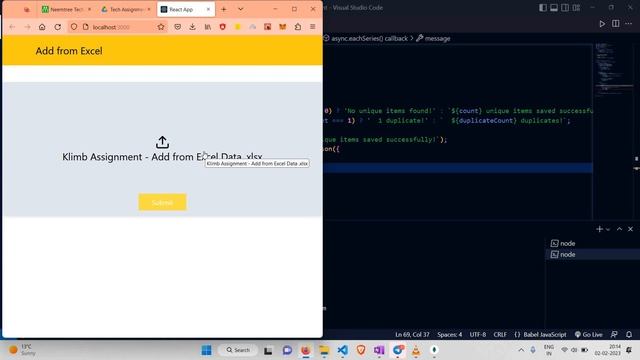This screenshot has height=360, width=640.
Task: Open File Explorer from taskbar
Action: [324, 350]
